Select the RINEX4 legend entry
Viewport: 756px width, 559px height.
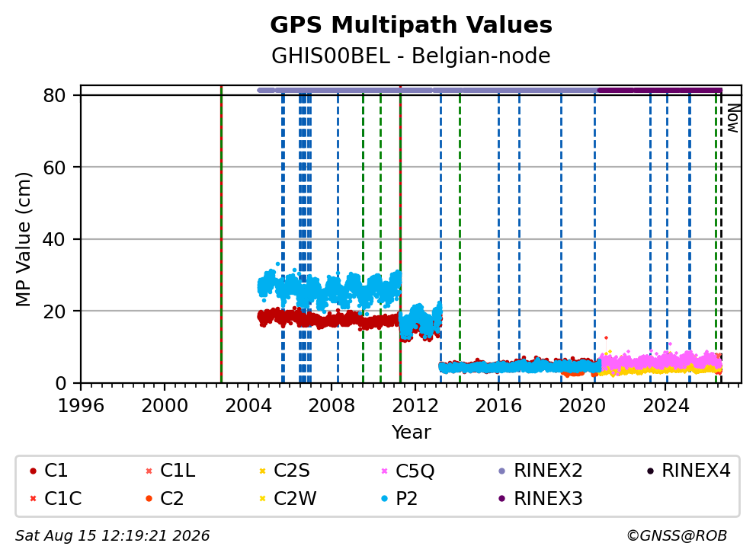688,471
